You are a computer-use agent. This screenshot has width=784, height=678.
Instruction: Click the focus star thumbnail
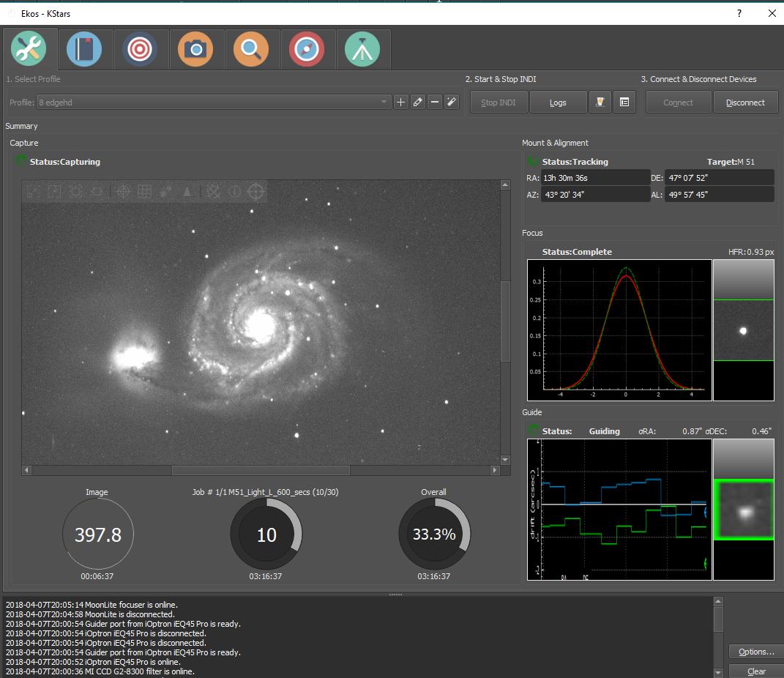(744, 330)
